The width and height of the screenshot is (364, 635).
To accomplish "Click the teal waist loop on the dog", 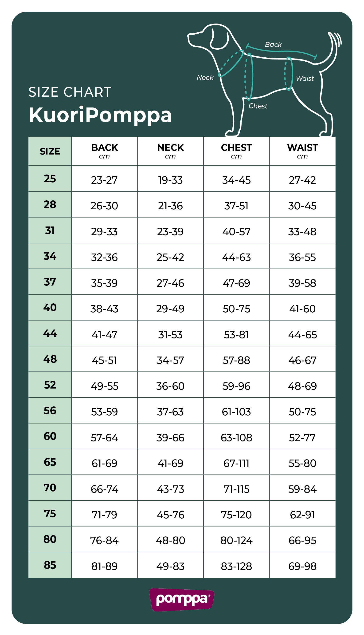I will [x=289, y=74].
